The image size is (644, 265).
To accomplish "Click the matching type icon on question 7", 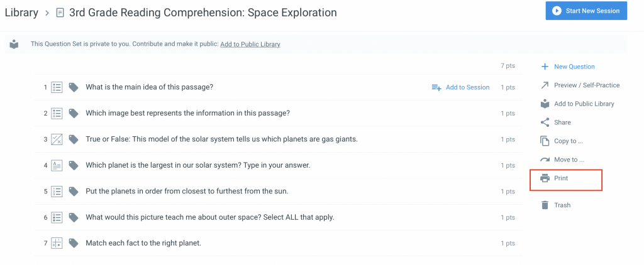I will pyautogui.click(x=57, y=243).
